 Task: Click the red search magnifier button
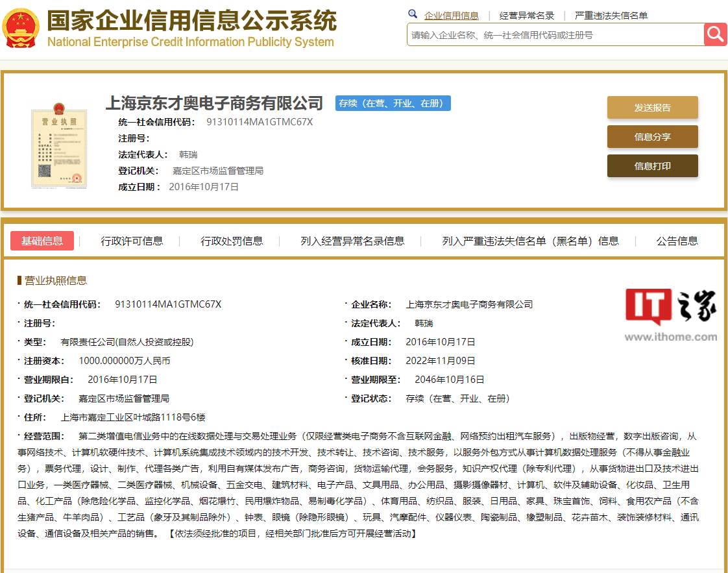coord(716,34)
